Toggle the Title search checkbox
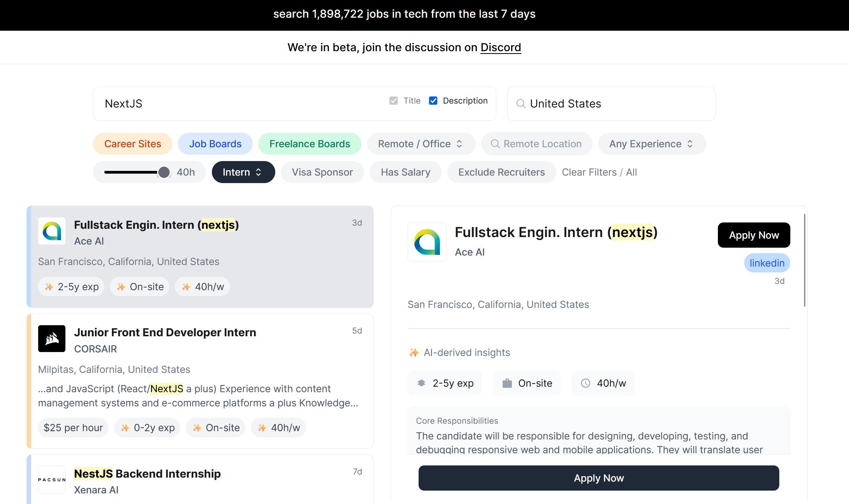This screenshot has width=849, height=504. 393,101
